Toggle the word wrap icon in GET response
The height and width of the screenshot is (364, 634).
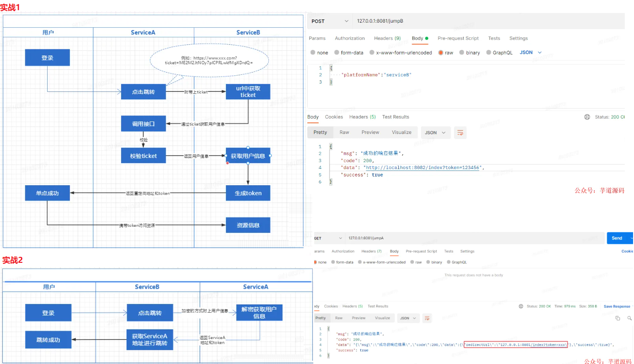point(427,318)
